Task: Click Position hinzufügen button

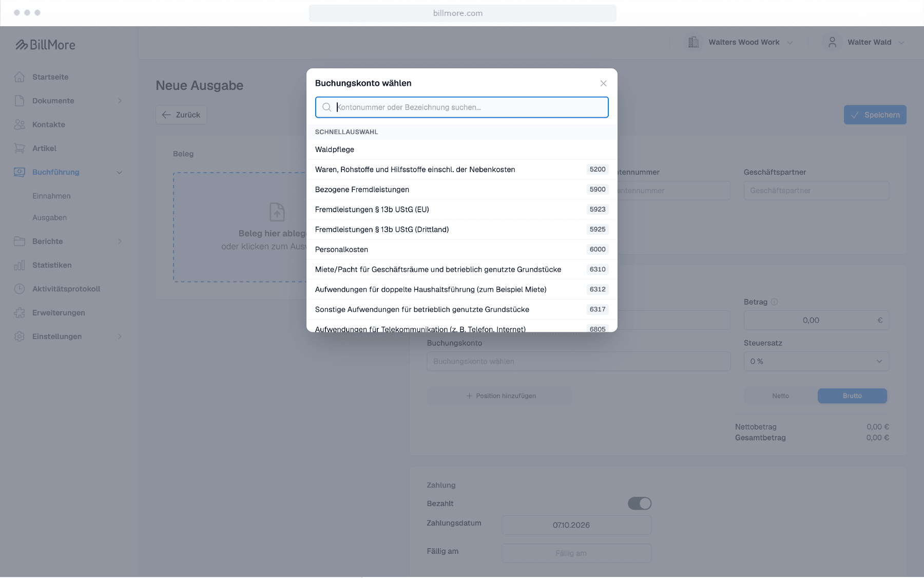Action: 499,396
